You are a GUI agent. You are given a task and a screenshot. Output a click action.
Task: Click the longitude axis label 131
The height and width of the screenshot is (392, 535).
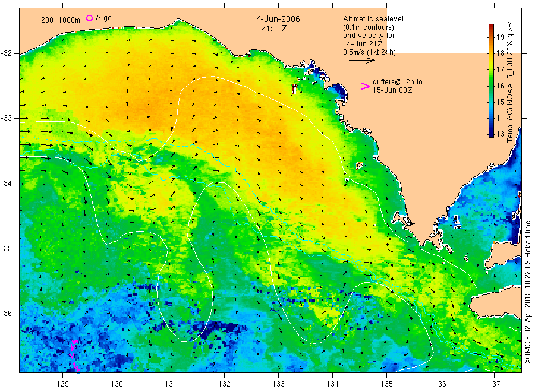coord(171,384)
